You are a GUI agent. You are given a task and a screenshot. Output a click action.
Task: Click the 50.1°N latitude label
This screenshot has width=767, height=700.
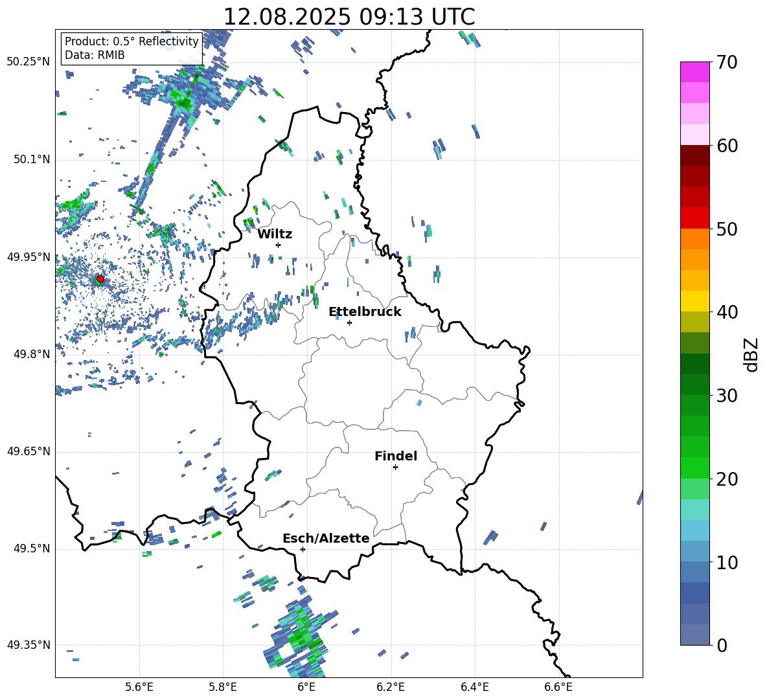32,159
